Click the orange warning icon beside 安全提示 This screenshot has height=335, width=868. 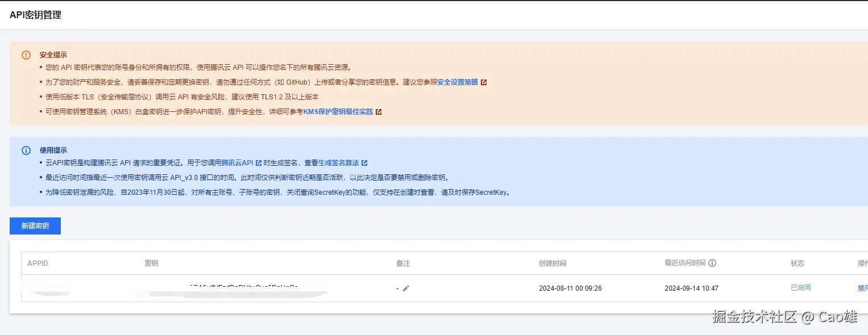point(26,55)
